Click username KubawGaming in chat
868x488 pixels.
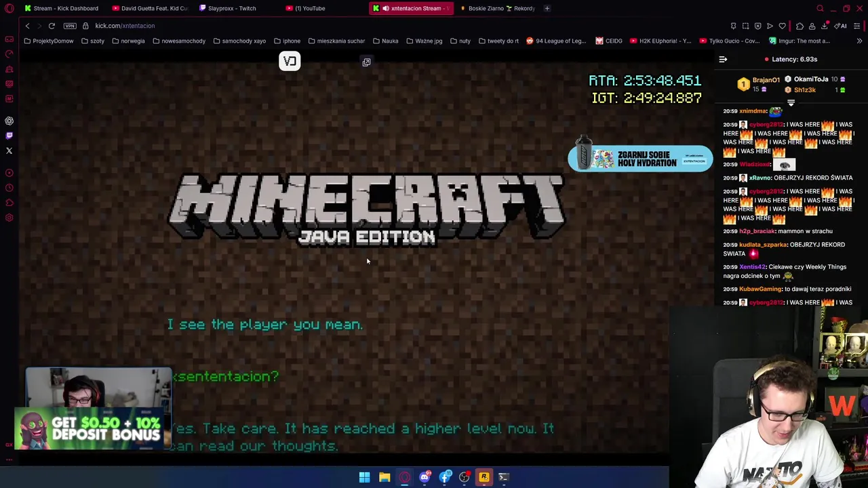[x=760, y=289]
